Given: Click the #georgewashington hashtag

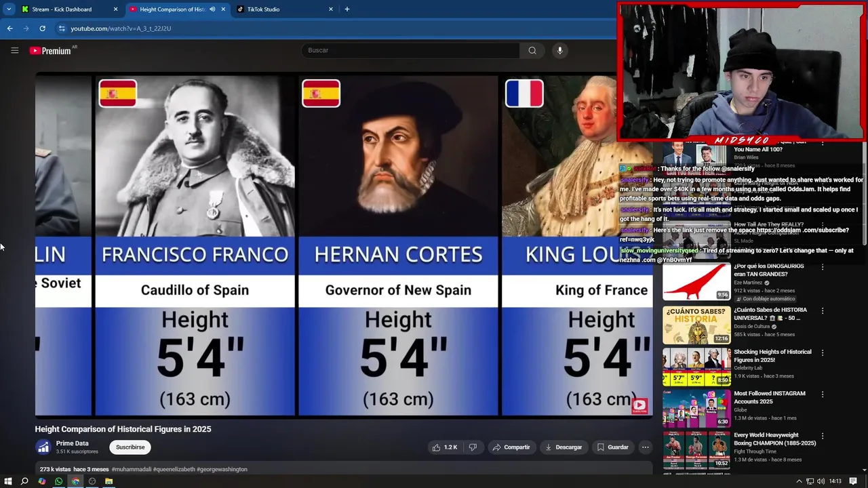Looking at the screenshot, I should [222, 469].
